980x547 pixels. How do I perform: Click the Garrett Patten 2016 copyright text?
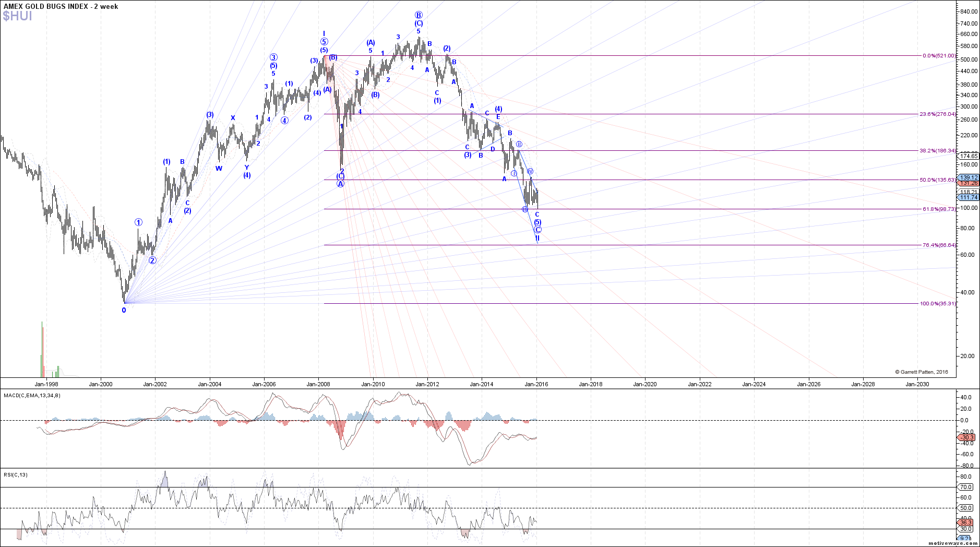922,372
